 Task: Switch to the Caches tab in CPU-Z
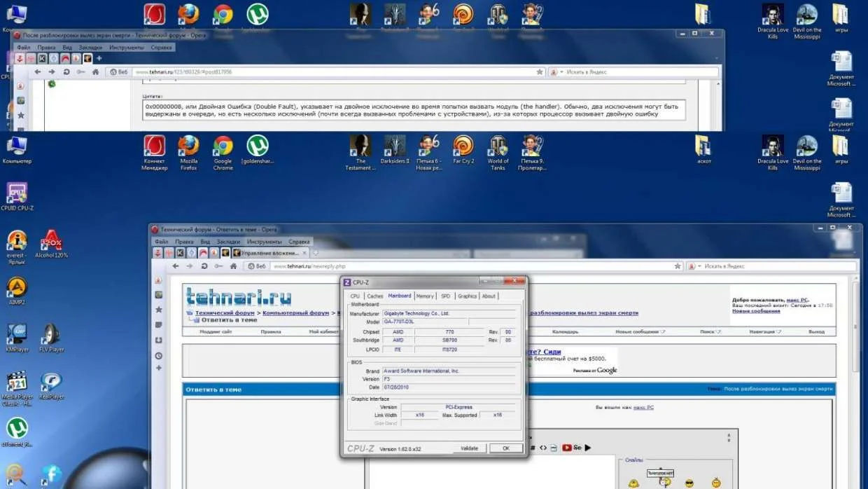pos(375,296)
